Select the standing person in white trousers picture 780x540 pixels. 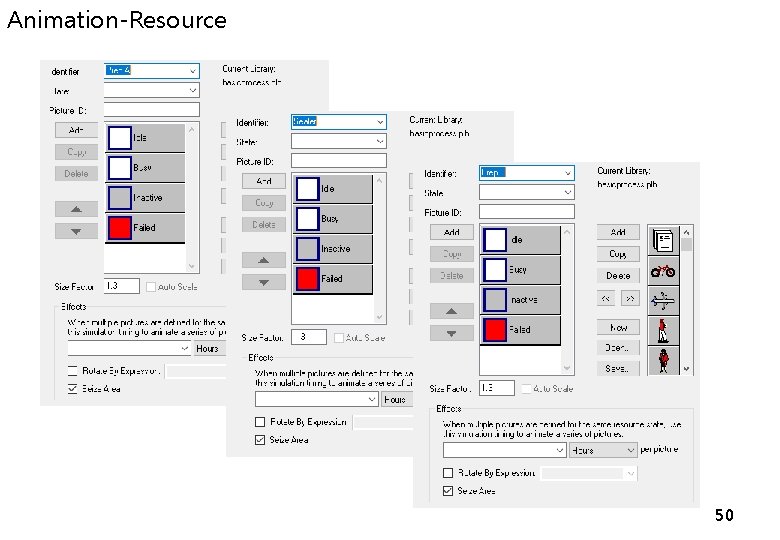pos(663,331)
